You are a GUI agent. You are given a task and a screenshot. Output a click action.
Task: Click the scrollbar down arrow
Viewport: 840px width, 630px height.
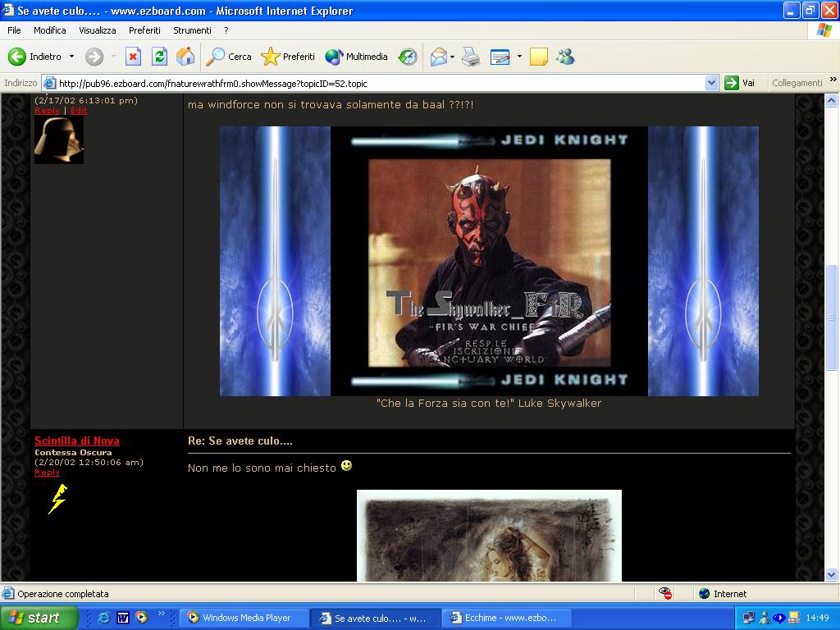coord(832,575)
